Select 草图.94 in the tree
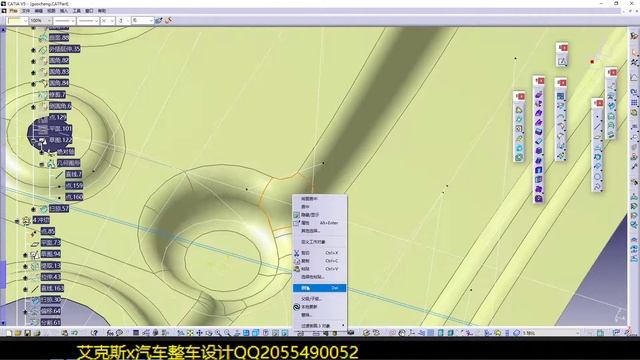The width and height of the screenshot is (640, 360). tap(51, 254)
